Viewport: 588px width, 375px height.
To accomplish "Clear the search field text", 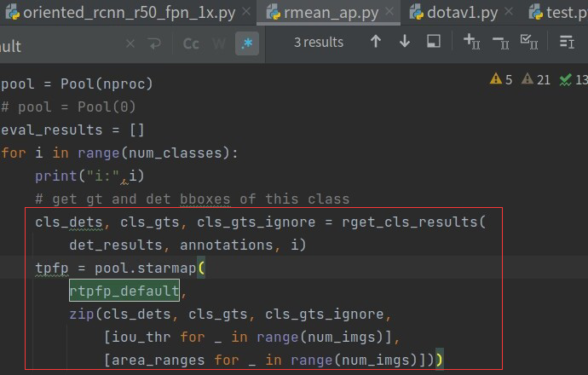I will [130, 43].
